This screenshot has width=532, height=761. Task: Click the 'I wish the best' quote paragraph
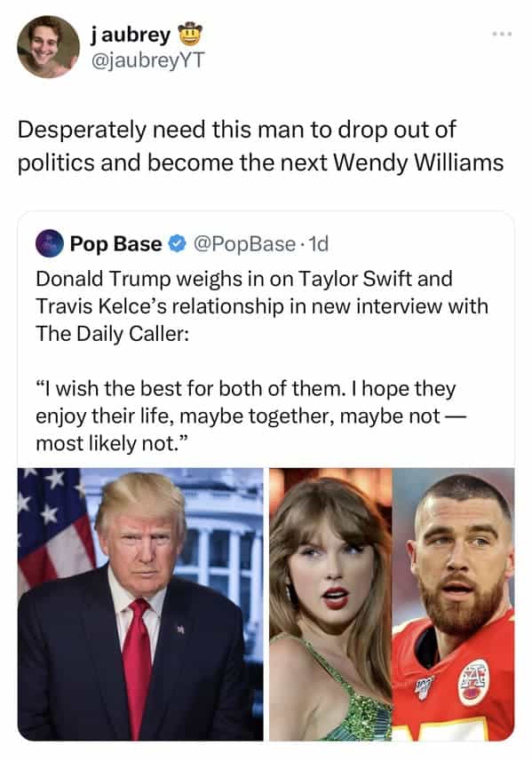[250, 416]
